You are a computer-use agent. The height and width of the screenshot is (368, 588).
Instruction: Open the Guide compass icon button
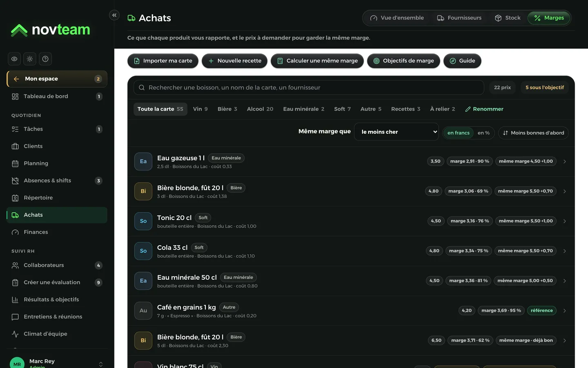[x=453, y=61]
